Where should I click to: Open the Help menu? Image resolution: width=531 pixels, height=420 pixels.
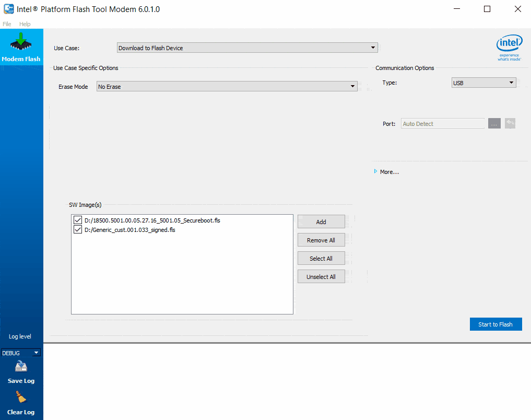tap(25, 24)
